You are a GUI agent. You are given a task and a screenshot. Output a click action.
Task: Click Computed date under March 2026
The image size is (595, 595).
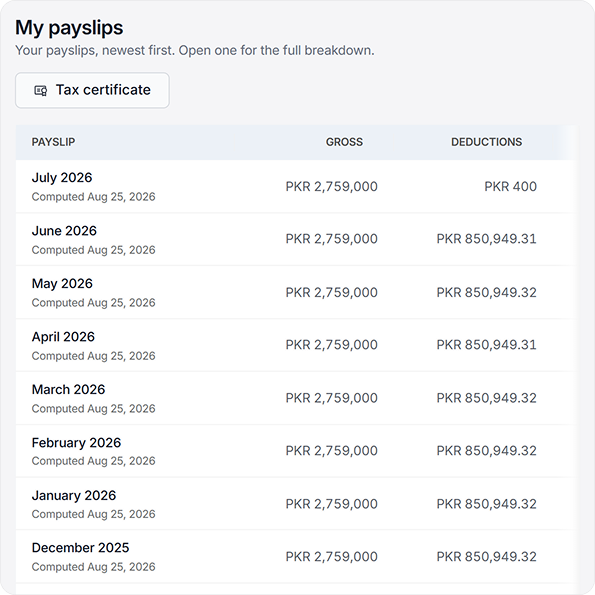93,408
